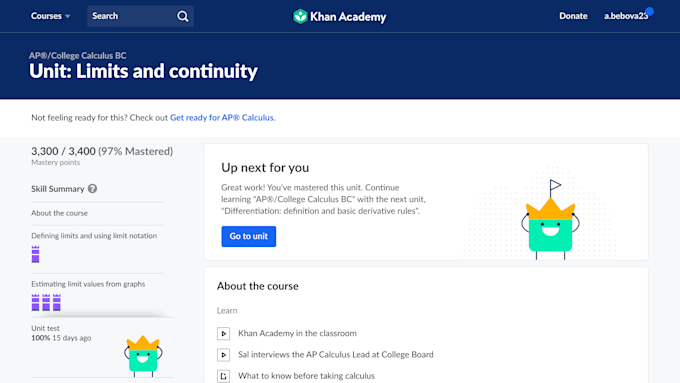
Task: Expand the Courses dropdown menu
Action: (50, 16)
